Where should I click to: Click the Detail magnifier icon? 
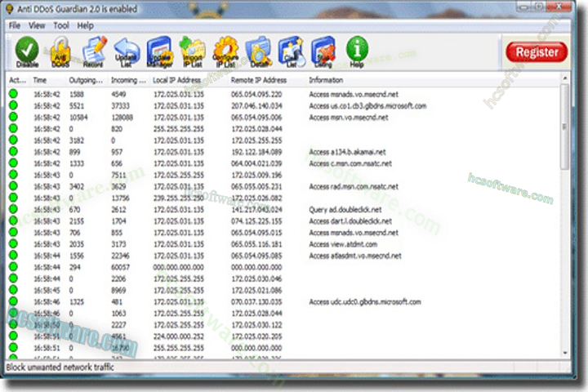[x=259, y=51]
